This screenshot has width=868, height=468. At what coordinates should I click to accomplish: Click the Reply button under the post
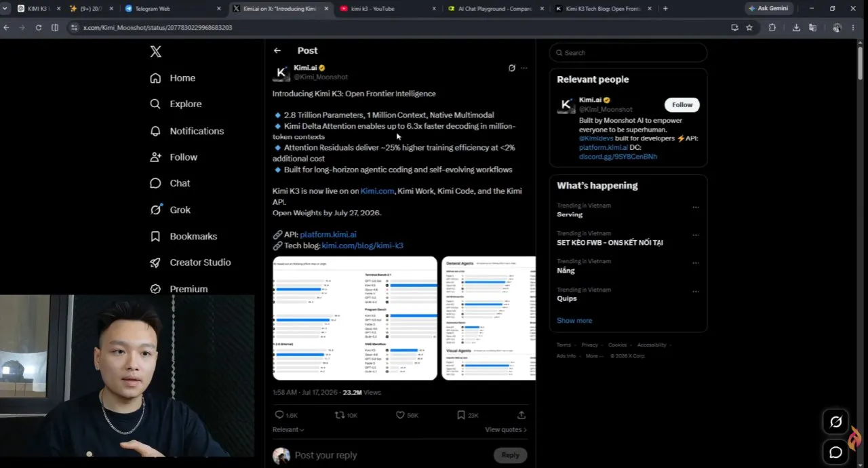click(x=511, y=455)
